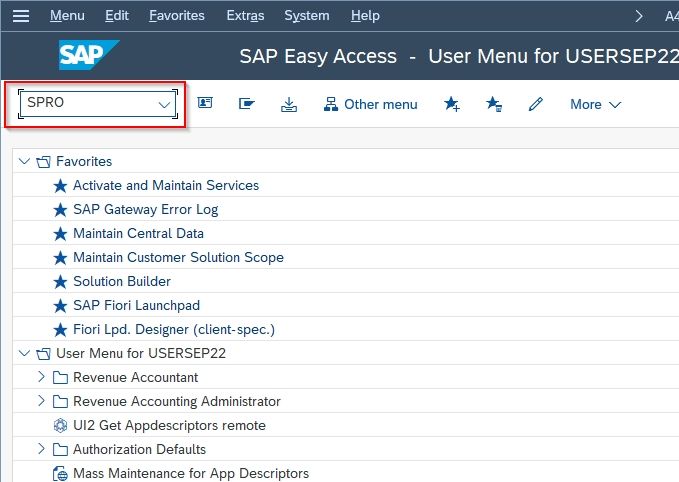Expand the Revenue Accounting Administrator folder
The image size is (679, 482).
tap(41, 401)
